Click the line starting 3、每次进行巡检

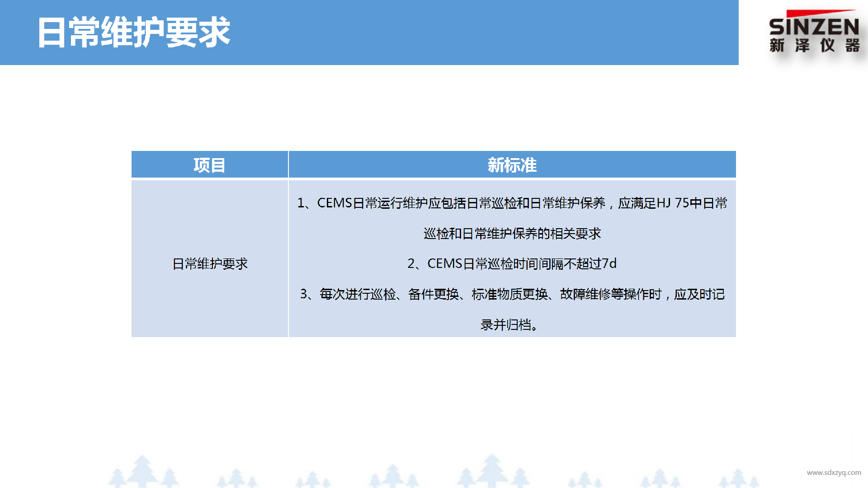512,294
